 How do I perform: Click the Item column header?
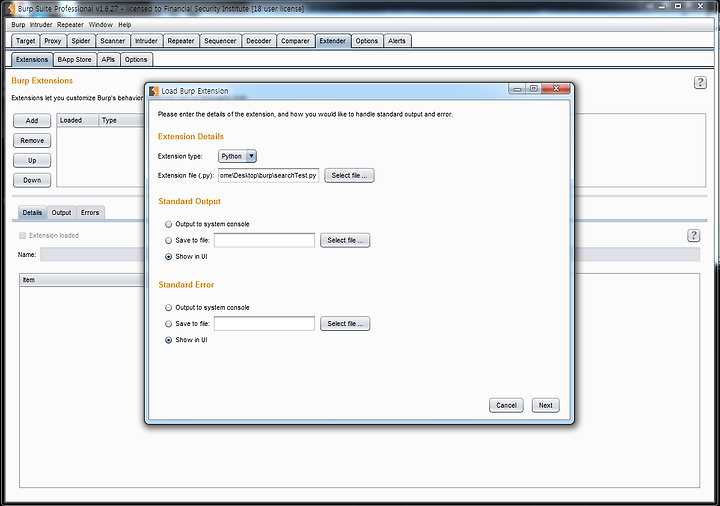82,280
